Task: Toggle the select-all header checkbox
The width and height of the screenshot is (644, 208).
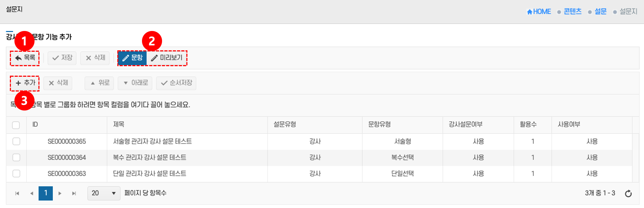Action: coord(16,125)
